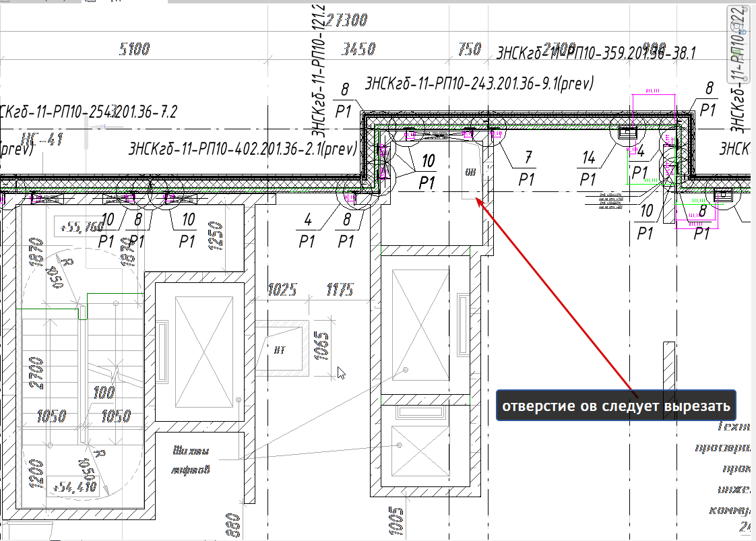Select the 1065 vertical dimension
This screenshot has width=756, height=541.
(321, 346)
